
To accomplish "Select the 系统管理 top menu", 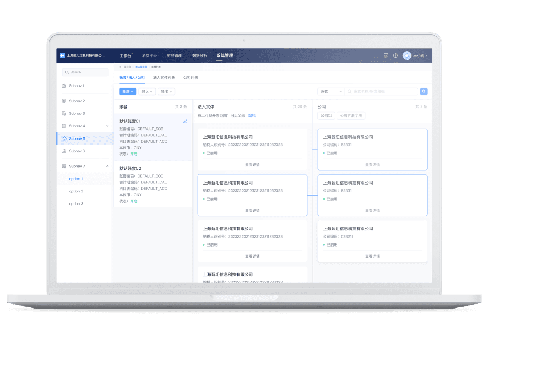I will [225, 56].
